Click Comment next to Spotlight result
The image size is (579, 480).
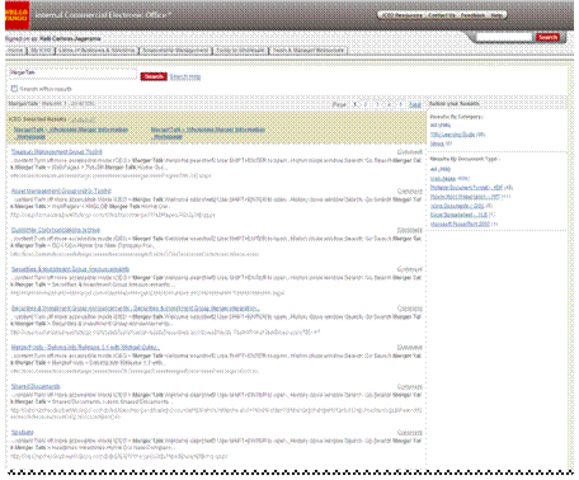click(x=410, y=432)
